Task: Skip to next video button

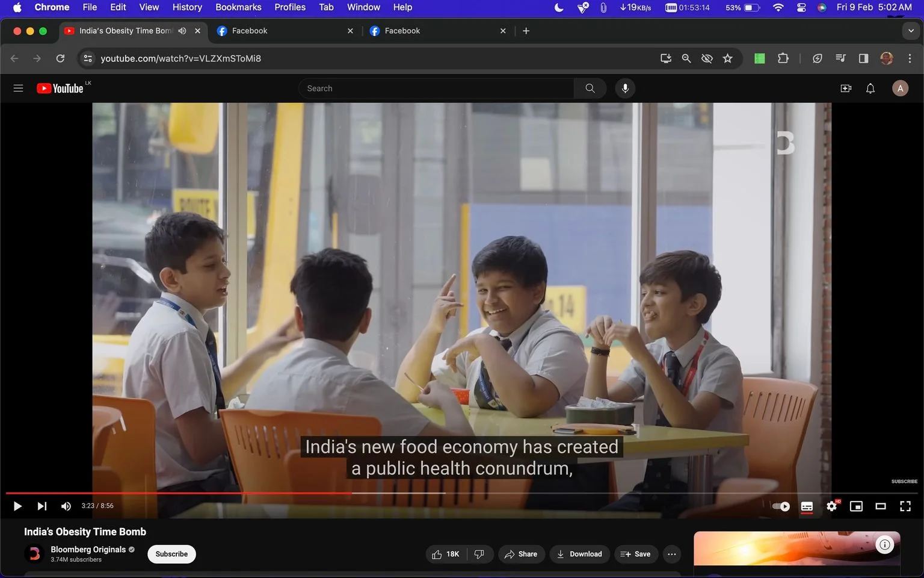Action: point(42,506)
